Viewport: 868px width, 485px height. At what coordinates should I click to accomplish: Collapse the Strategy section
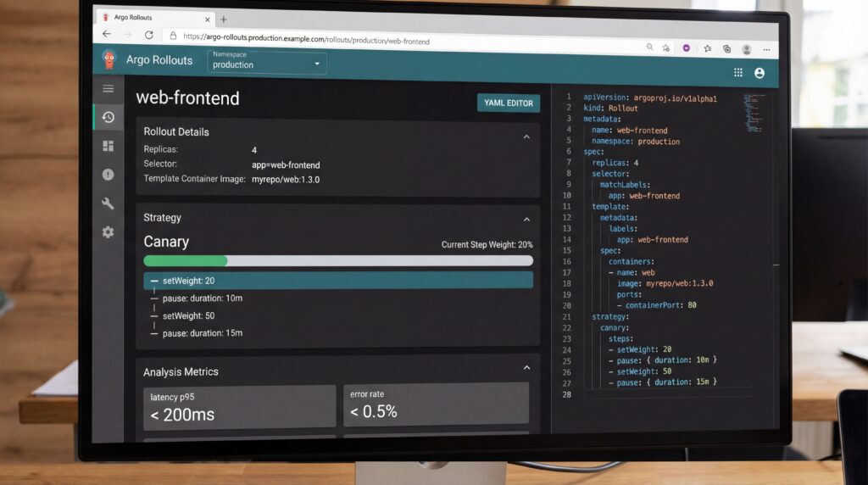[526, 220]
